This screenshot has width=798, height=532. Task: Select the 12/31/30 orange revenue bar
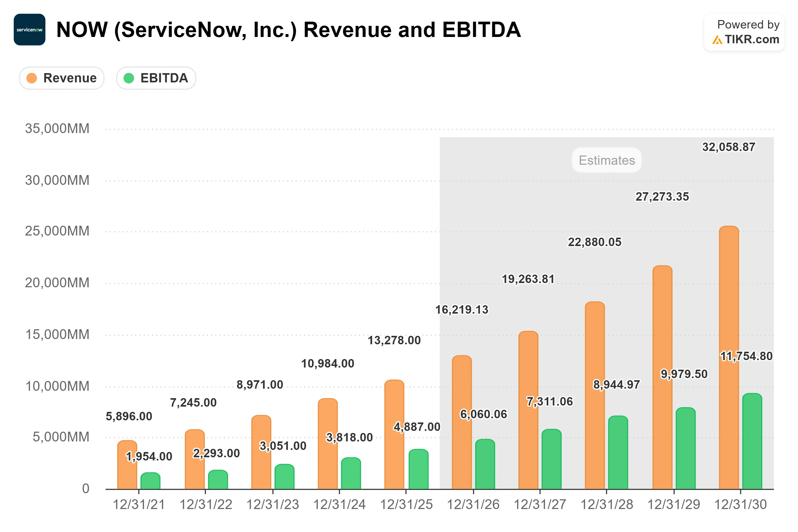point(729,357)
